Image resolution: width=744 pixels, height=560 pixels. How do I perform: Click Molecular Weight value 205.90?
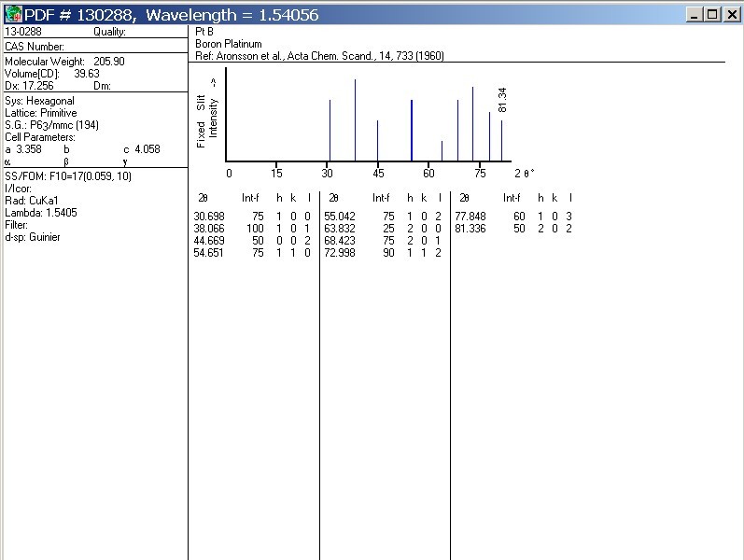point(109,62)
